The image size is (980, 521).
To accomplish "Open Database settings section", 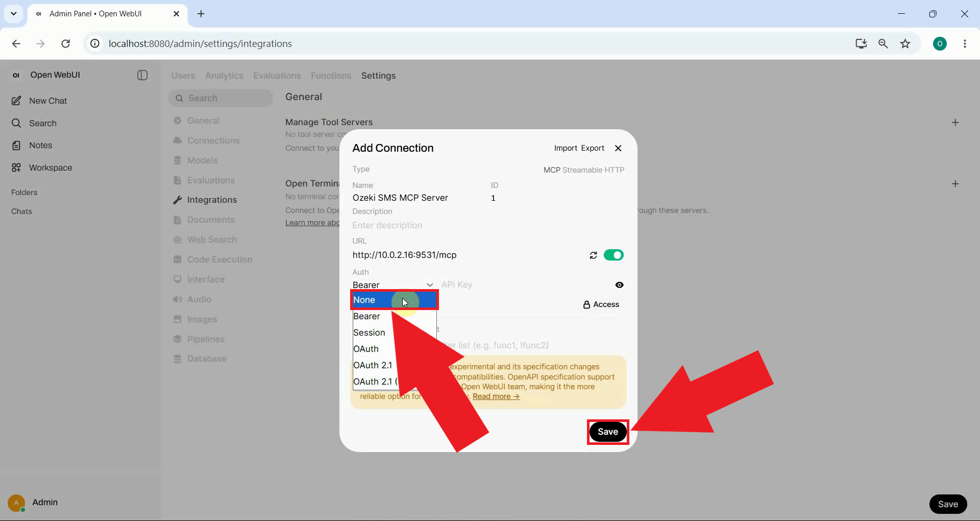I will pos(200,359).
